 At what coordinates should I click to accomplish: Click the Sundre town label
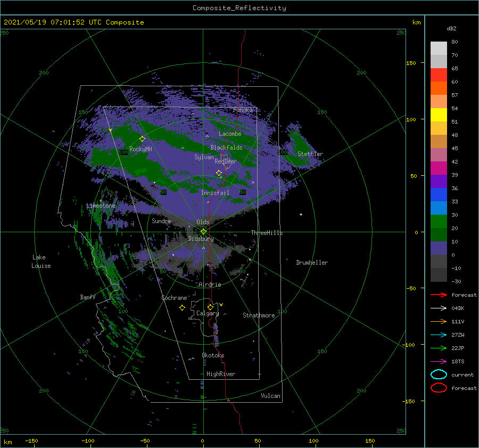coord(161,221)
